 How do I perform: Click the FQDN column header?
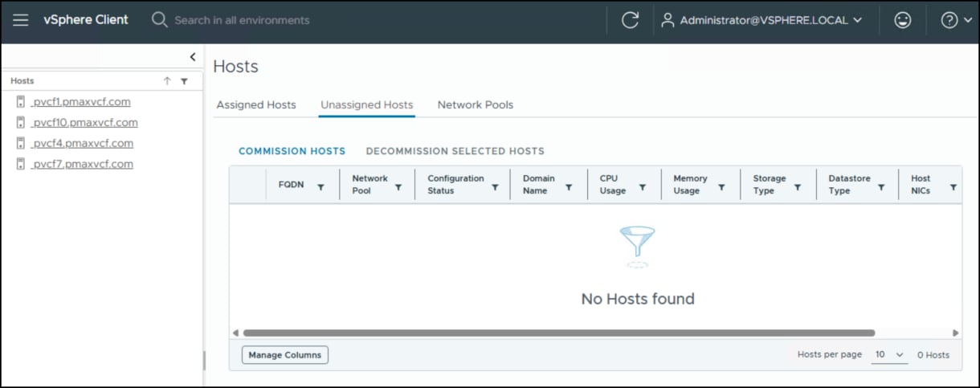click(x=291, y=185)
